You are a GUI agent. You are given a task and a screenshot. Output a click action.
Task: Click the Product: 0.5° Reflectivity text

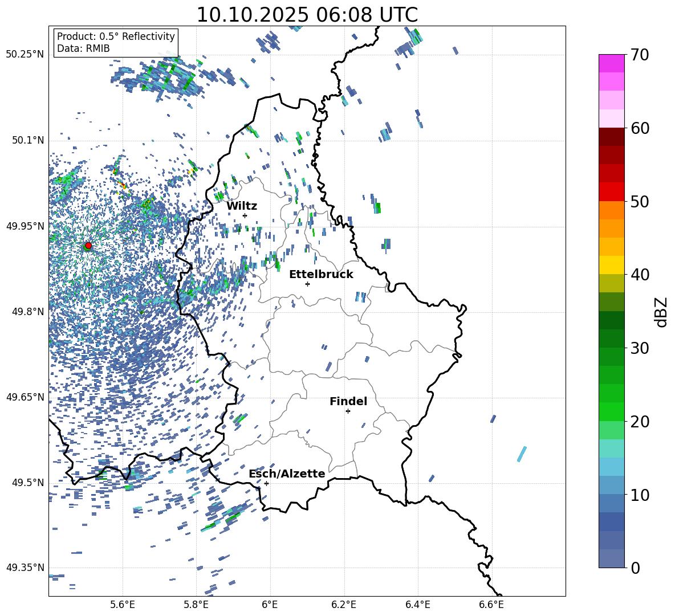116,36
